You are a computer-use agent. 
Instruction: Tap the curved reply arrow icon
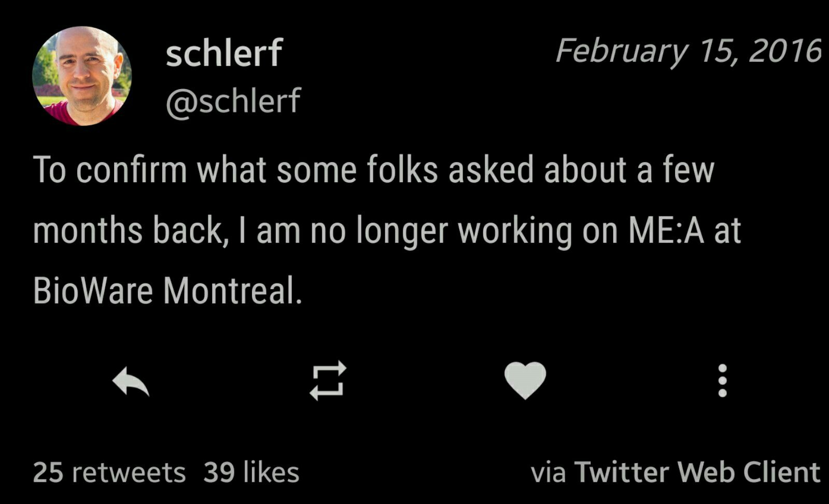131,382
